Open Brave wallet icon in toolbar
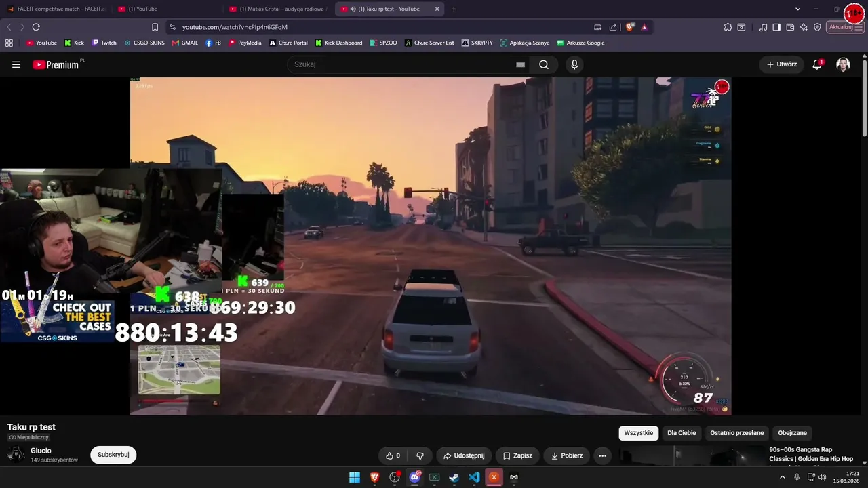Screen dimensions: 868x488 coord(790,27)
